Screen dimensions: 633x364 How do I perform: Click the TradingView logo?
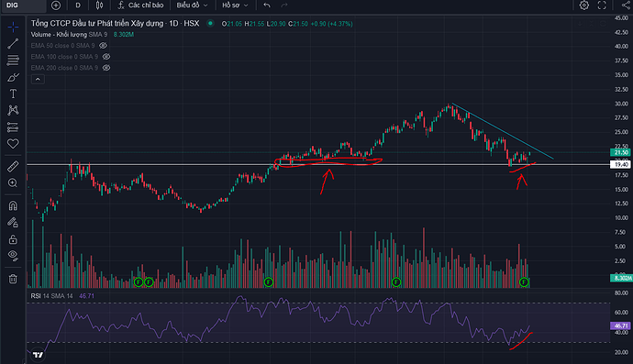38,355
